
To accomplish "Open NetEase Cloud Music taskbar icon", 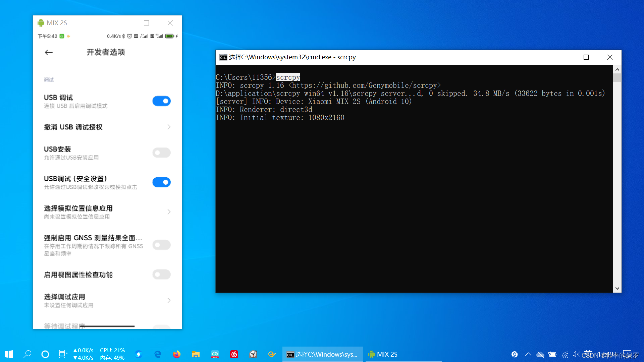I will pyautogui.click(x=234, y=354).
